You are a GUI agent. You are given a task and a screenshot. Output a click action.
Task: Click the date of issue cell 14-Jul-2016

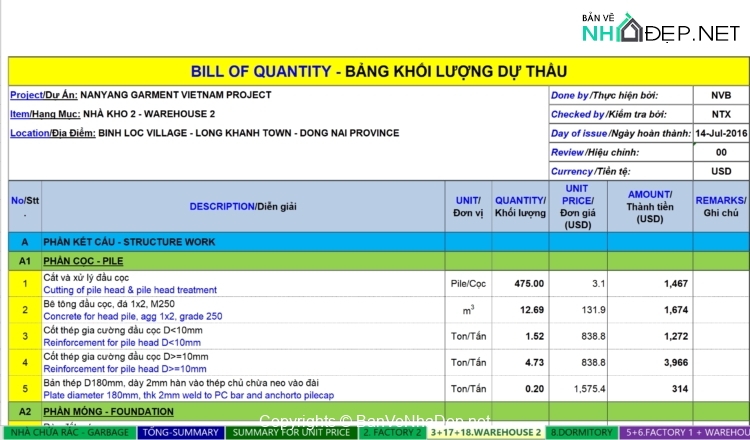pos(720,133)
